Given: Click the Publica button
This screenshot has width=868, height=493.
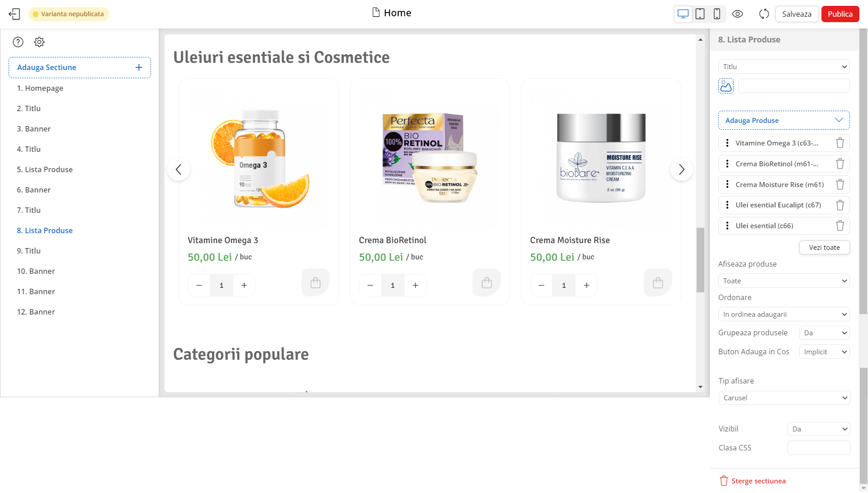Looking at the screenshot, I should [840, 14].
